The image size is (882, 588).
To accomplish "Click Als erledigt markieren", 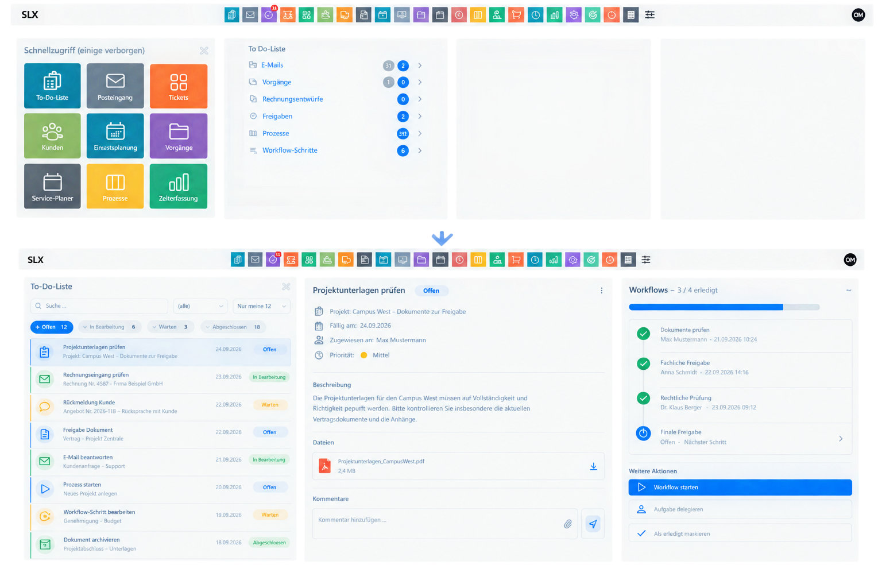I will click(740, 533).
